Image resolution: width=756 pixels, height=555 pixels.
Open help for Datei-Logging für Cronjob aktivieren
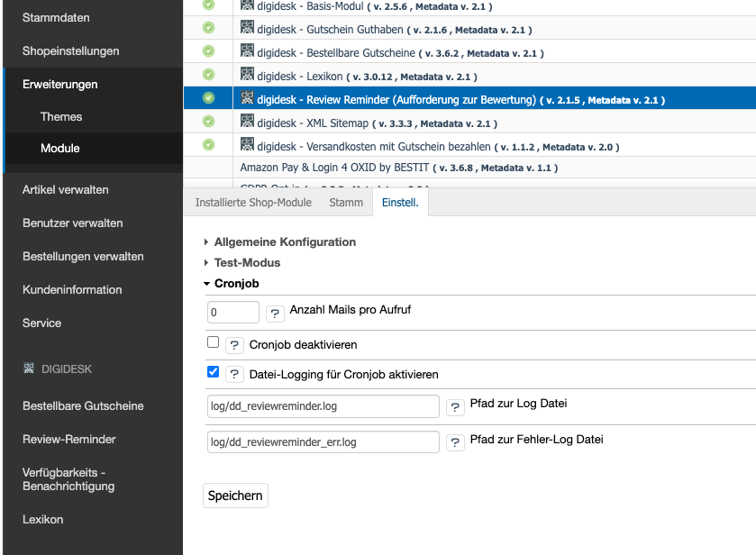pos(234,374)
